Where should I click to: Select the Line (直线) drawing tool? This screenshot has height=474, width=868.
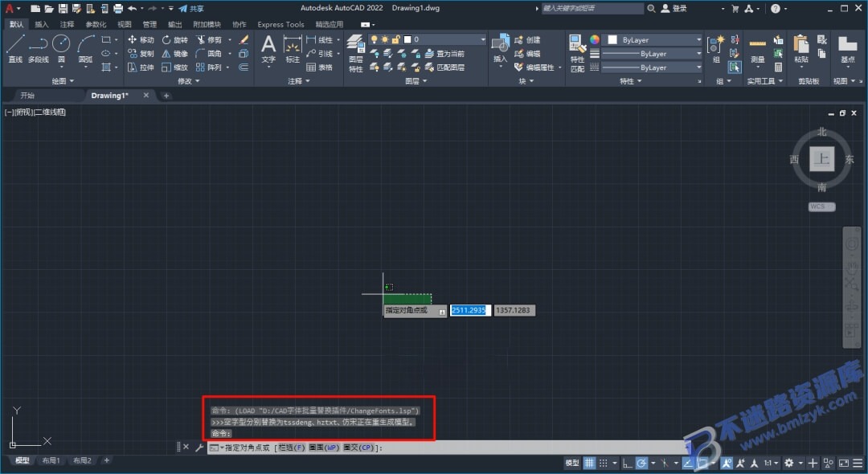15,48
